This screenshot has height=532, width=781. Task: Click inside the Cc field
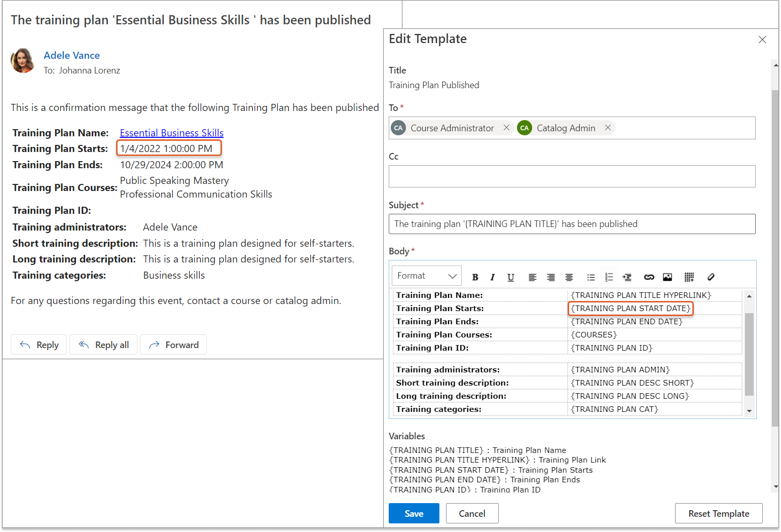point(572,176)
